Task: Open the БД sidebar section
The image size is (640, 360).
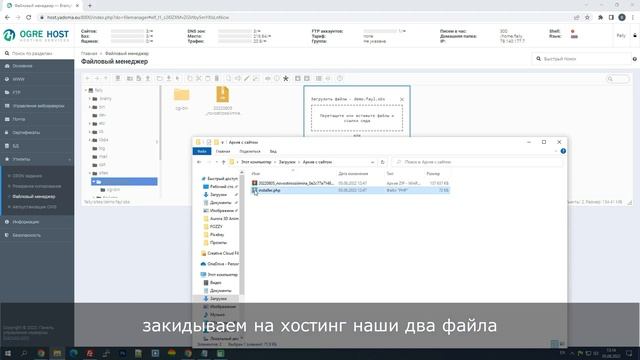Action: pos(16,146)
